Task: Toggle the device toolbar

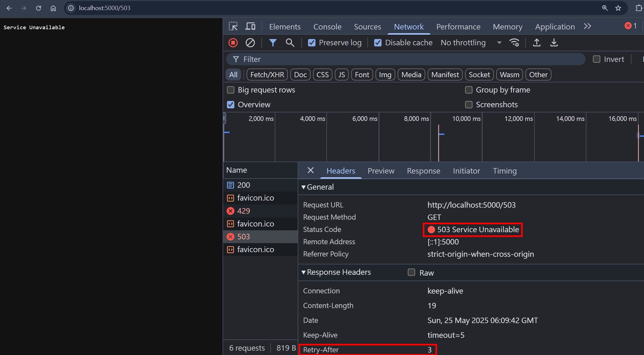Action: click(250, 26)
